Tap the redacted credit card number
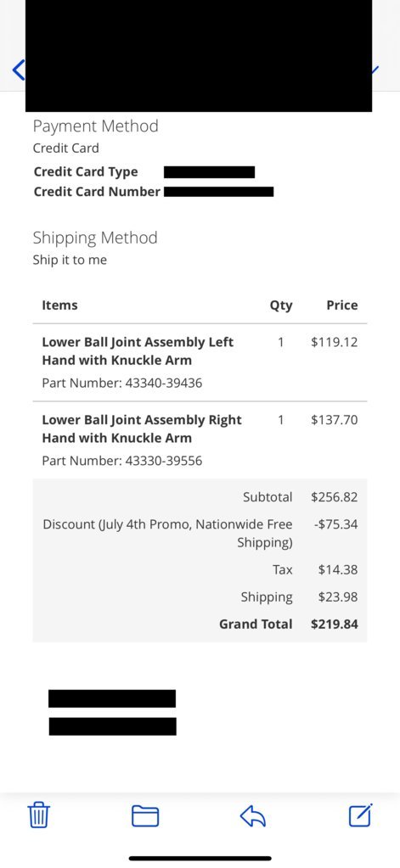Screen dimensions: 400x868 219,192
